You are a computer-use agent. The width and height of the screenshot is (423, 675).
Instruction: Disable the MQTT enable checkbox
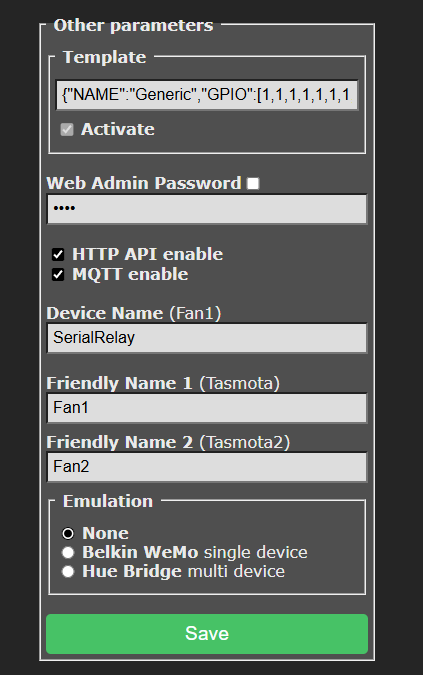pyautogui.click(x=58, y=275)
